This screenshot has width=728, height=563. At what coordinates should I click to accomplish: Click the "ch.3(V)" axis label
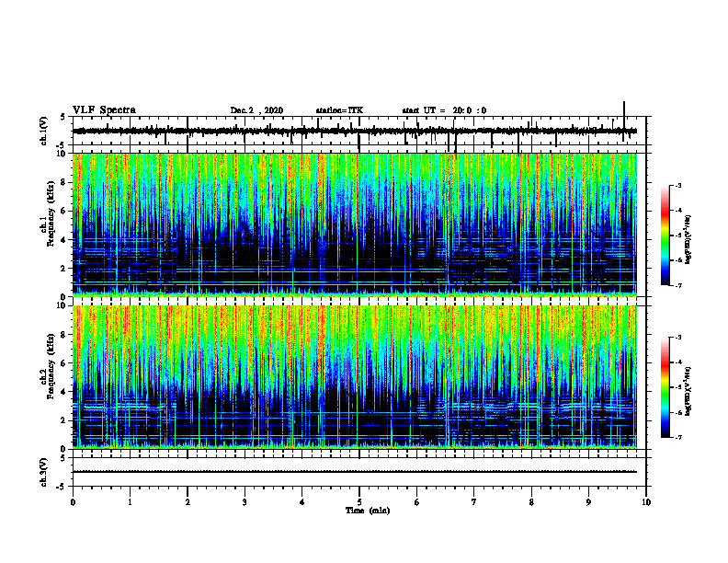pos(44,472)
